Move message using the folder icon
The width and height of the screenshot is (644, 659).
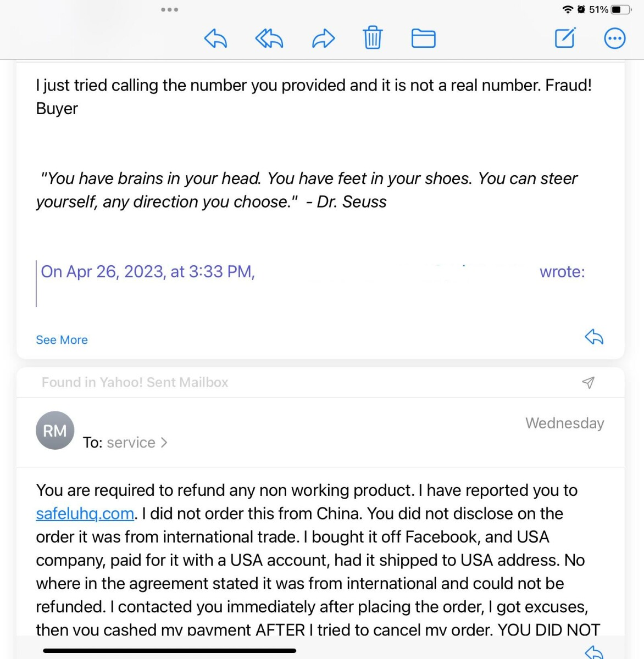click(x=423, y=38)
